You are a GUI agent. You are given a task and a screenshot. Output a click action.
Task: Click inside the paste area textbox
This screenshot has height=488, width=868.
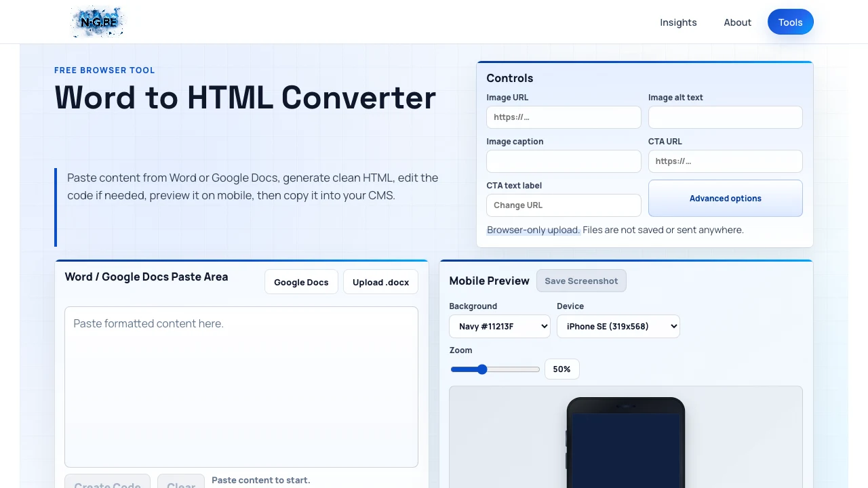click(241, 387)
